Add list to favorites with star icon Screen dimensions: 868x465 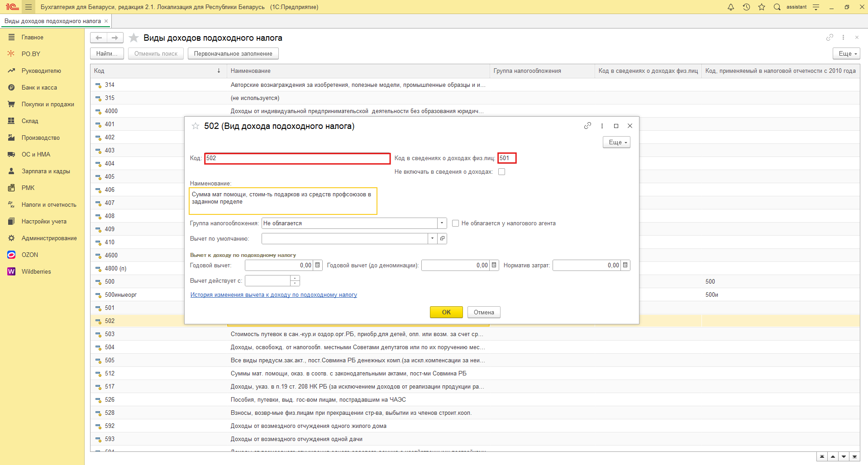[x=134, y=38]
